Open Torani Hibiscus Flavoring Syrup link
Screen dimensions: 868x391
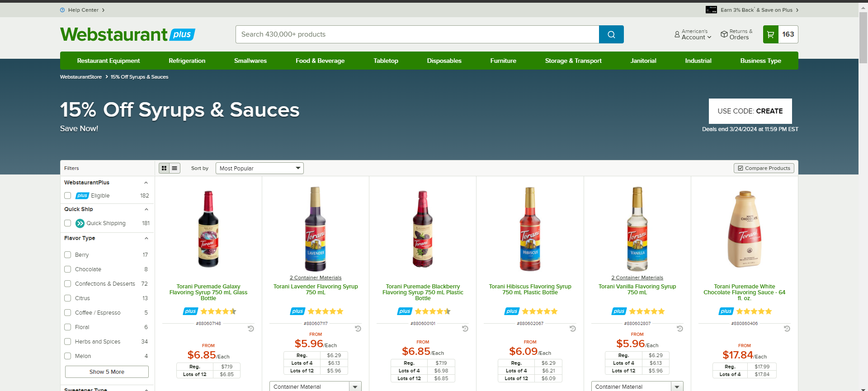(530, 289)
